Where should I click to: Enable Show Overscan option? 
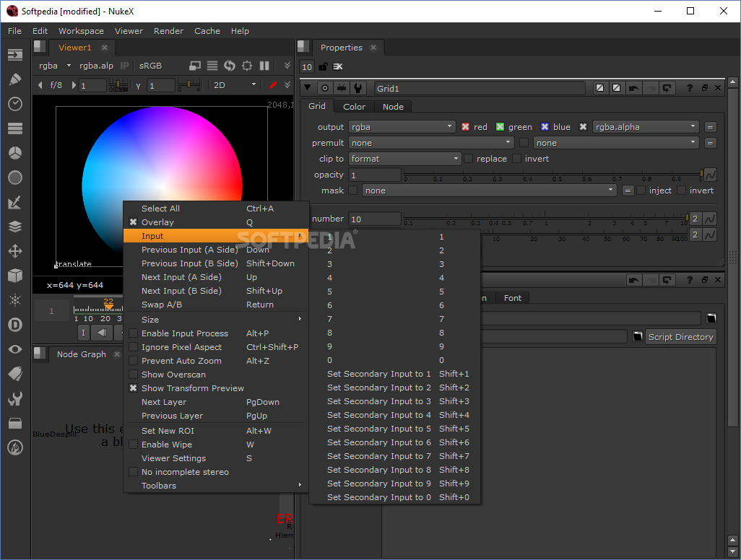pos(216,375)
